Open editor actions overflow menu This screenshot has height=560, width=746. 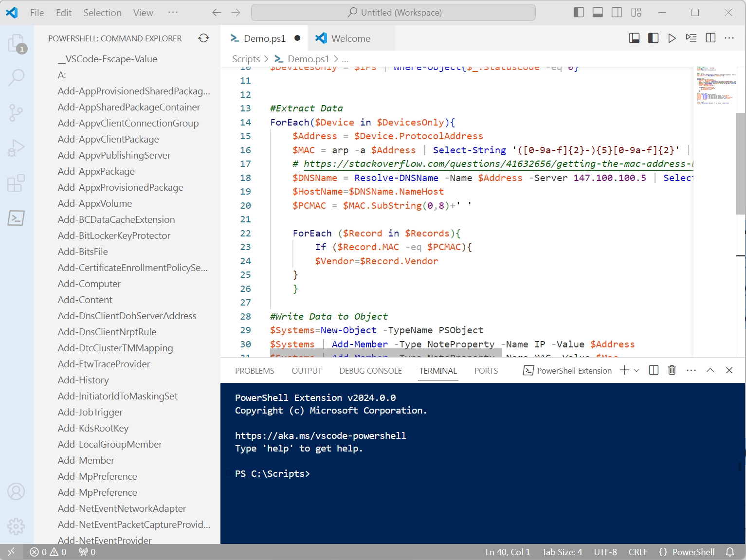tap(728, 37)
